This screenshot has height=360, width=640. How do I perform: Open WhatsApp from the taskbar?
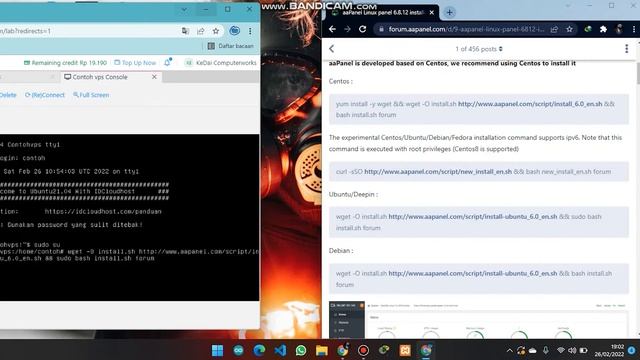click(301, 350)
